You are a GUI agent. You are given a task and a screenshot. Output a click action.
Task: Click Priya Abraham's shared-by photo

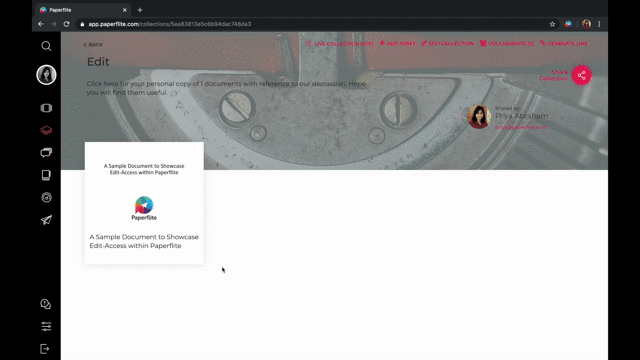[x=479, y=117]
